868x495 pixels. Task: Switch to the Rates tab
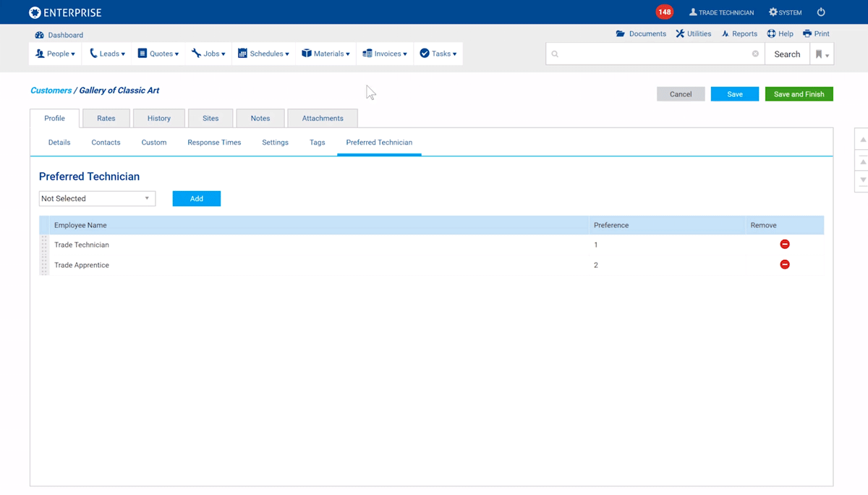coord(106,118)
